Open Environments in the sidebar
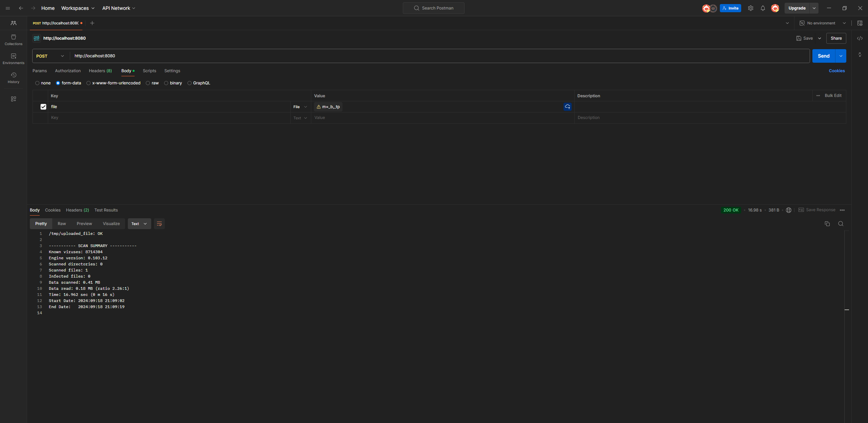This screenshot has width=868, height=423. pos(14,59)
